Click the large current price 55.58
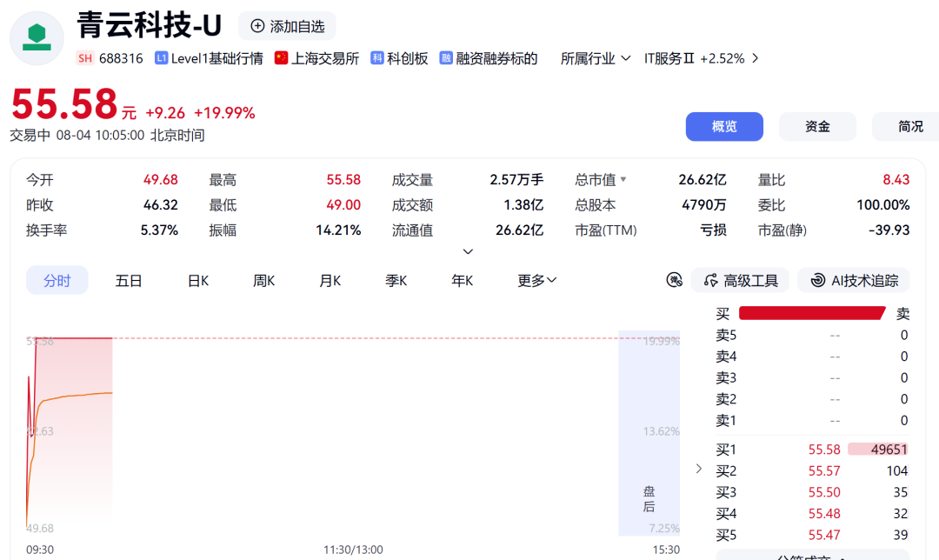 pos(64,104)
